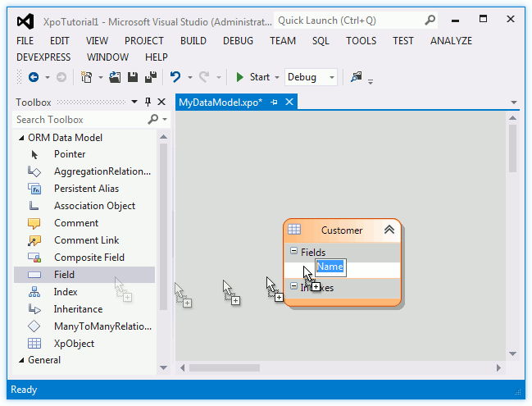Collapse the General toolbox group

click(x=21, y=360)
